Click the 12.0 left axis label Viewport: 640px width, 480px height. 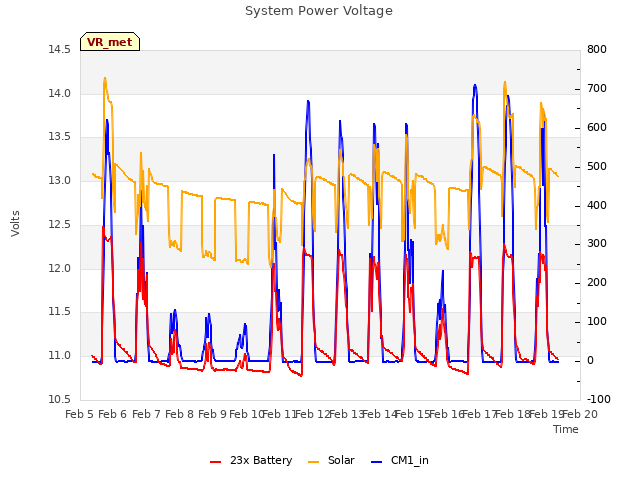point(60,268)
